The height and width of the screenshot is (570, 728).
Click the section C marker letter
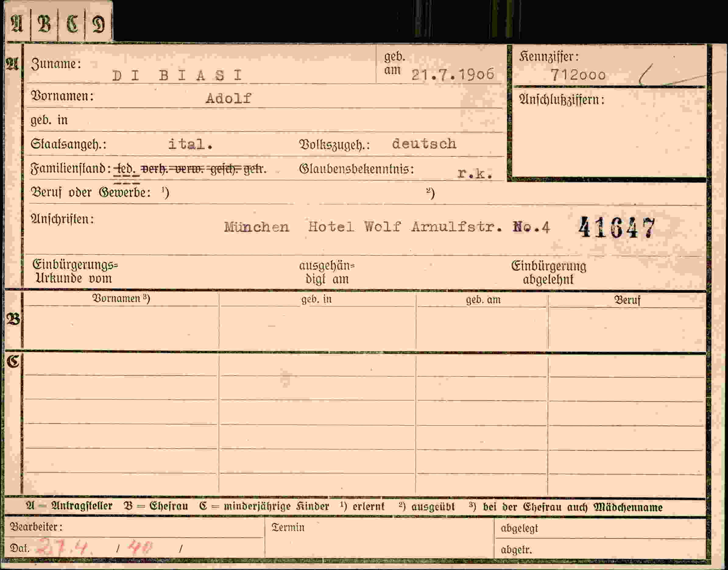tap(13, 362)
